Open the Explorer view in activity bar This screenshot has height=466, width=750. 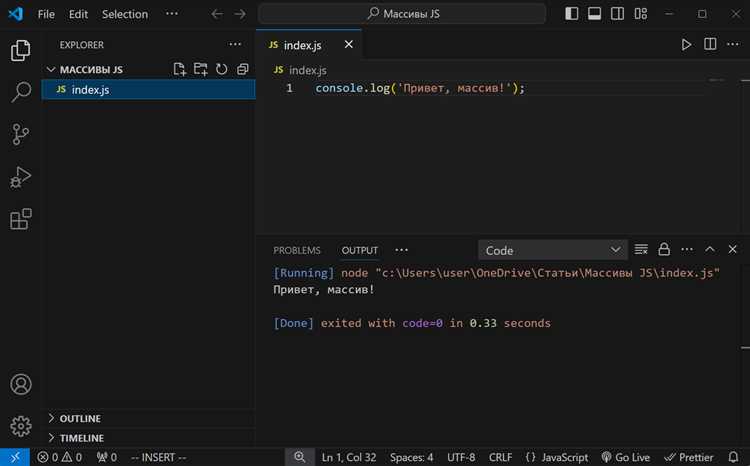(21, 50)
